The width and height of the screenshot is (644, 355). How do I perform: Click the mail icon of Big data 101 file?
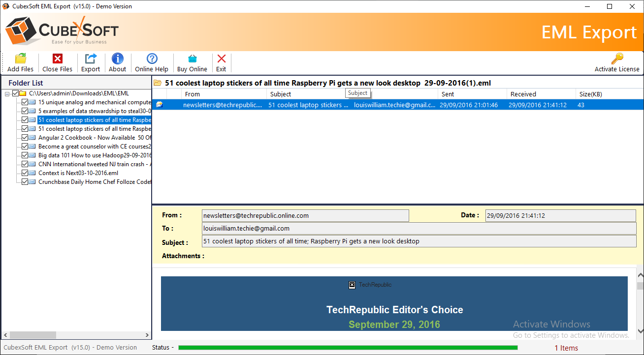click(x=32, y=155)
